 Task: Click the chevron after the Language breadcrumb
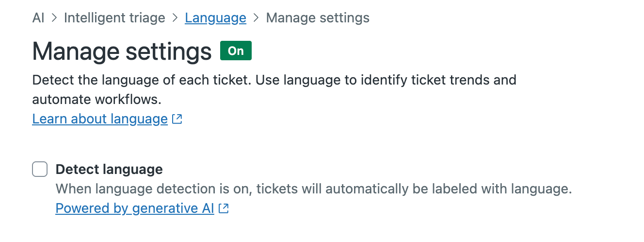(x=257, y=18)
